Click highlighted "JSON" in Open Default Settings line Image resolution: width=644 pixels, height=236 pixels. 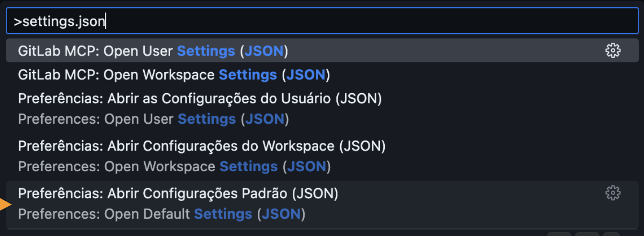pos(281,213)
